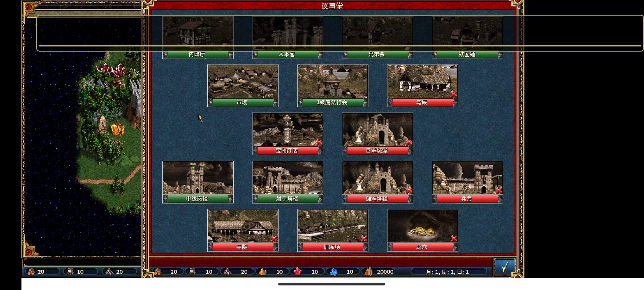Choose the 市场 marketplace building

[x=243, y=86]
